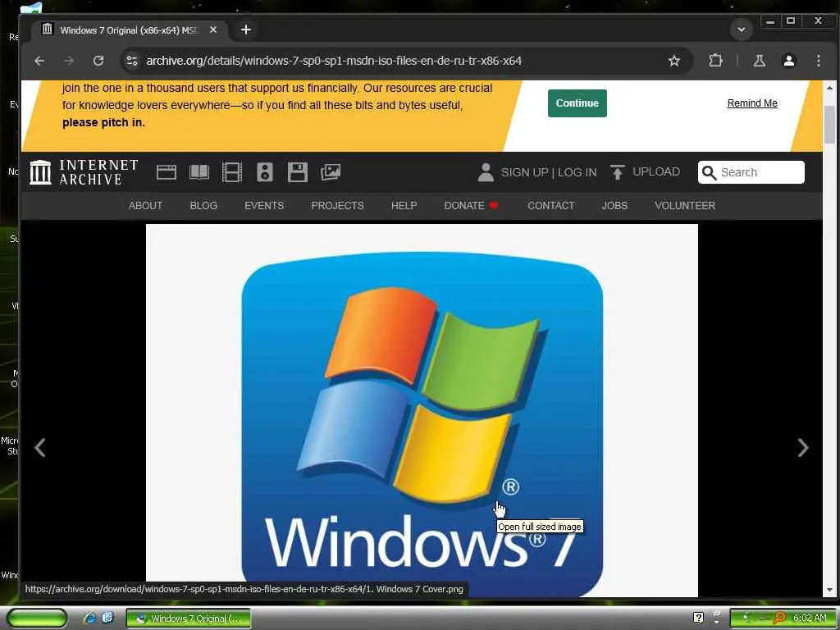Screen dimensions: 840x630
Task: Open the browser extensions puzzle icon
Action: [715, 61]
